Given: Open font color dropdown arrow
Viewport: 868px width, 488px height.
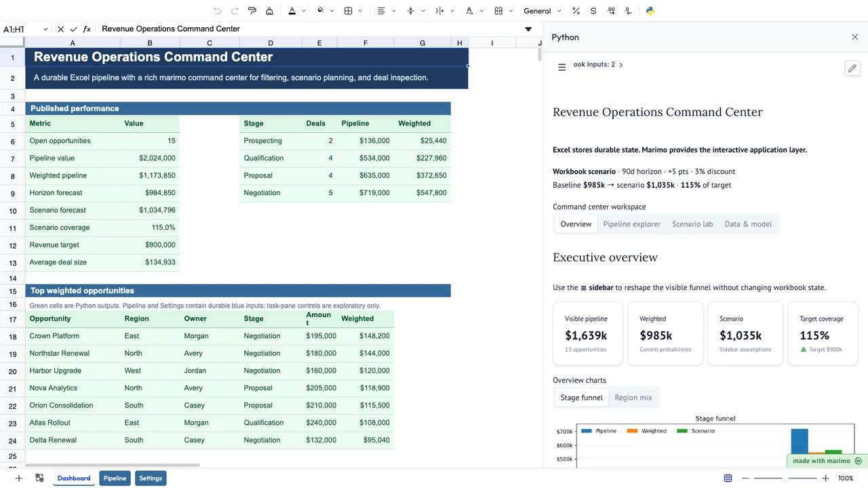Looking at the screenshot, I should pyautogui.click(x=303, y=11).
